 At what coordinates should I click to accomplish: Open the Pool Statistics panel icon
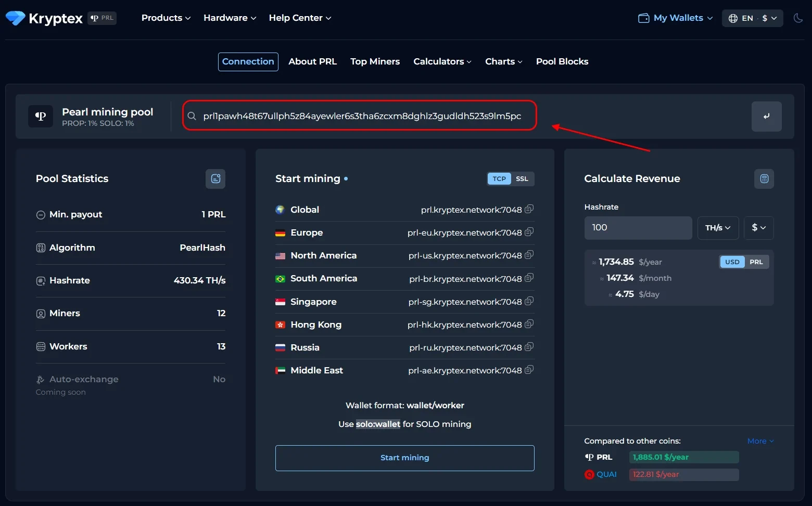coord(215,179)
